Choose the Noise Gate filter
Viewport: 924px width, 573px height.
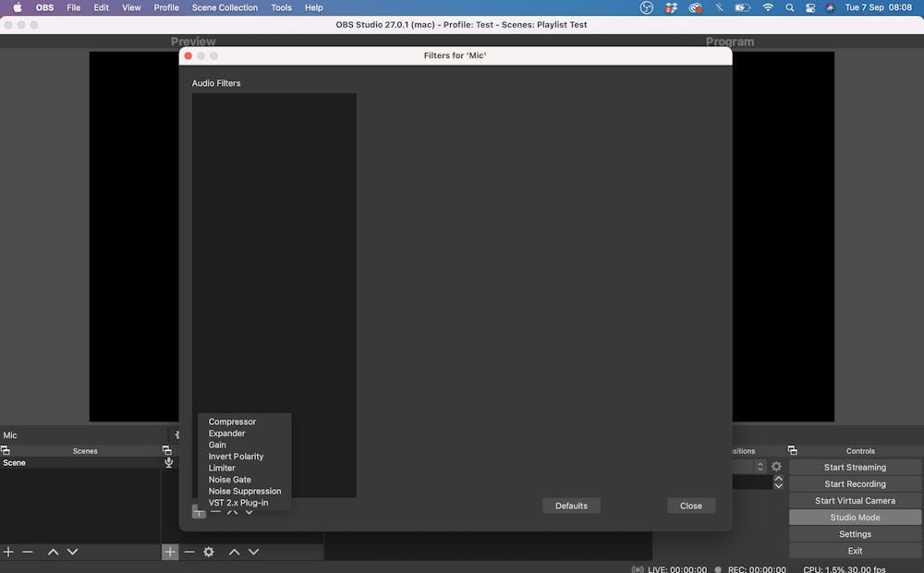229,480
